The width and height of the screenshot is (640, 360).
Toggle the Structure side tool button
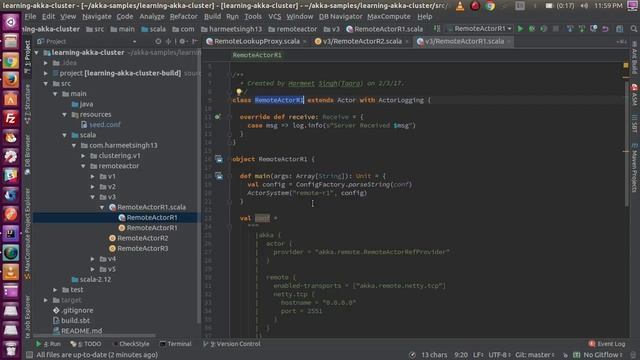pos(27,104)
